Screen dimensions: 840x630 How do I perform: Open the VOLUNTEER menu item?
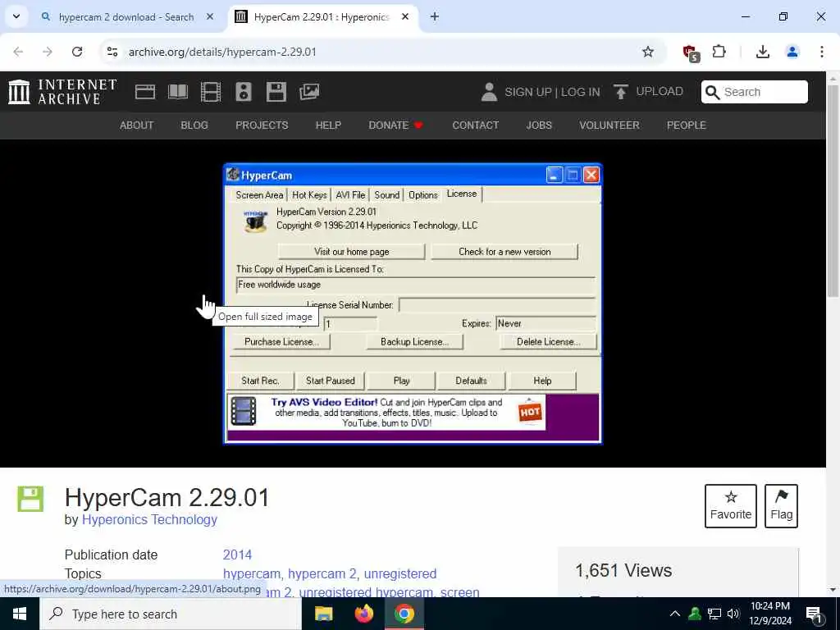[x=609, y=126]
